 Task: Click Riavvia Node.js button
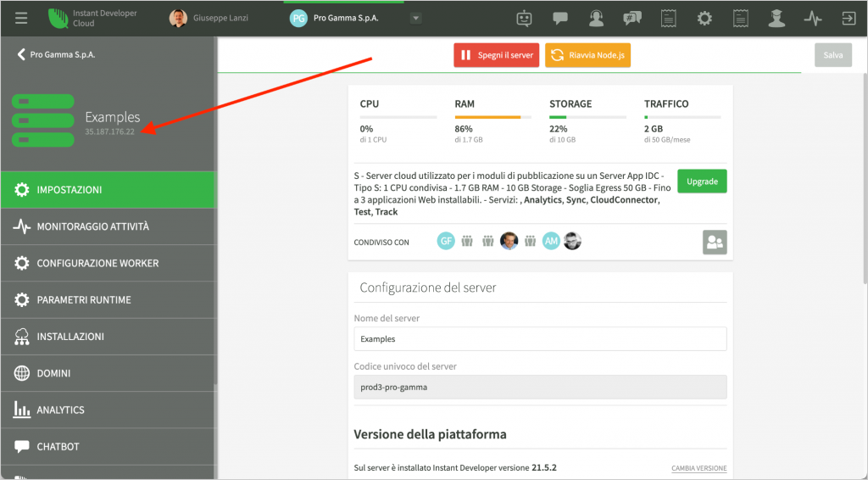coord(588,55)
